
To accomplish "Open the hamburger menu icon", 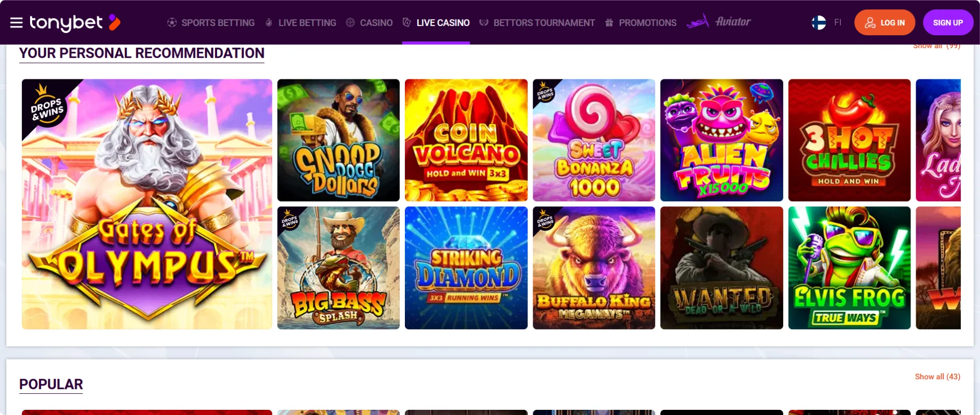I will tap(16, 22).
